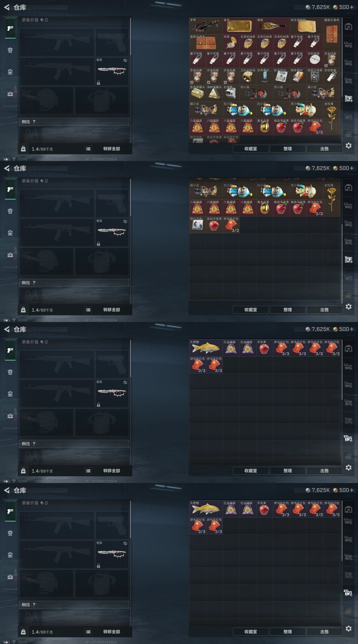Select the tall upright 雷斯乐谱本 notebook
This screenshot has width=358, height=644.
point(332,34)
